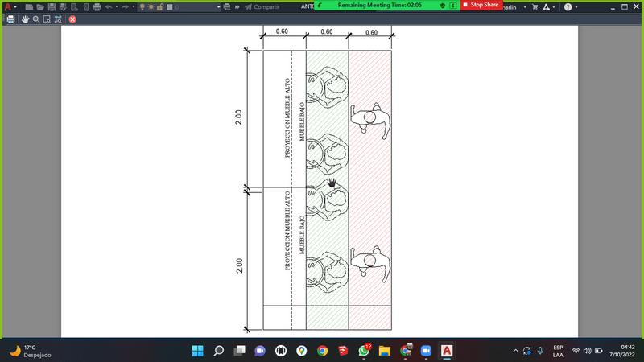
Task: Open the AutoCAD application menu (red A)
Action: tap(7, 7)
